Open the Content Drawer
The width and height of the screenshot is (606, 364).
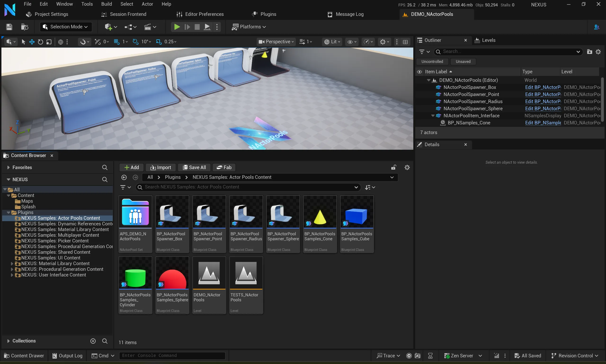[24, 355]
